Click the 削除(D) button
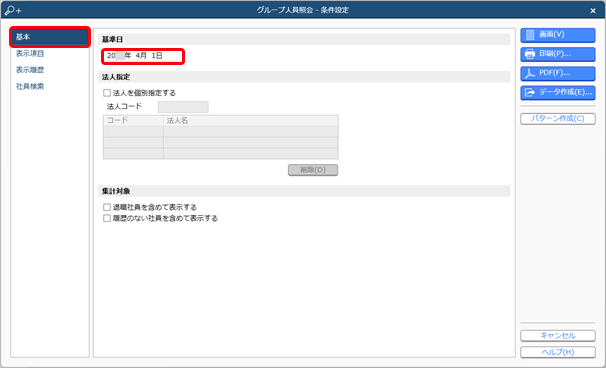This screenshot has height=368, width=606. pos(313,170)
